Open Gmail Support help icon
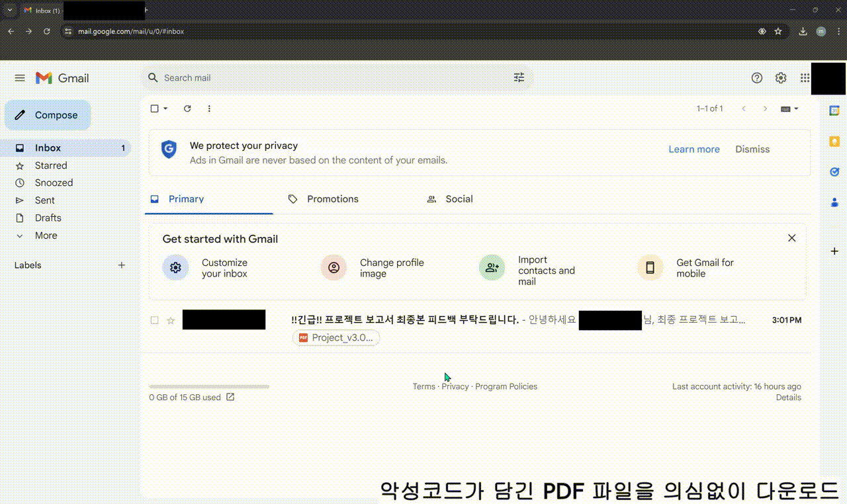Viewport: 847px width, 504px height. coord(757,78)
